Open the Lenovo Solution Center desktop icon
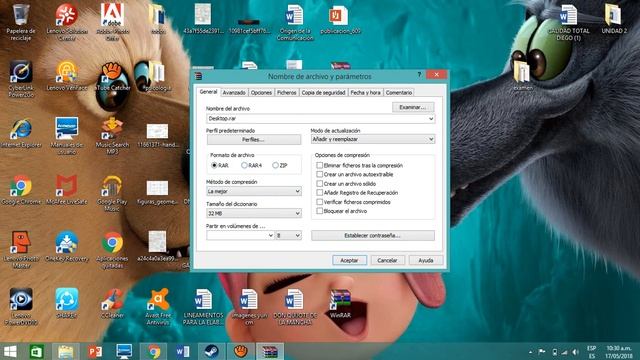Viewport: 640px width, 360px height. coord(67,22)
